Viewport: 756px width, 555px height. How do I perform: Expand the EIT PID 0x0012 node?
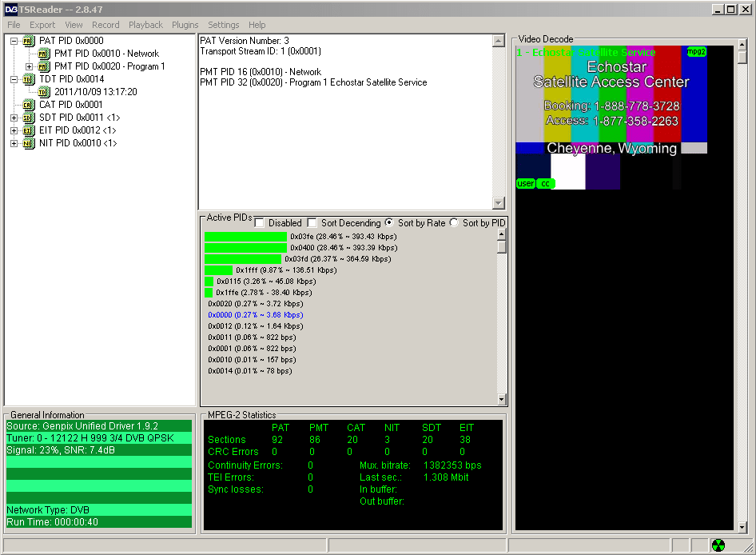14,130
